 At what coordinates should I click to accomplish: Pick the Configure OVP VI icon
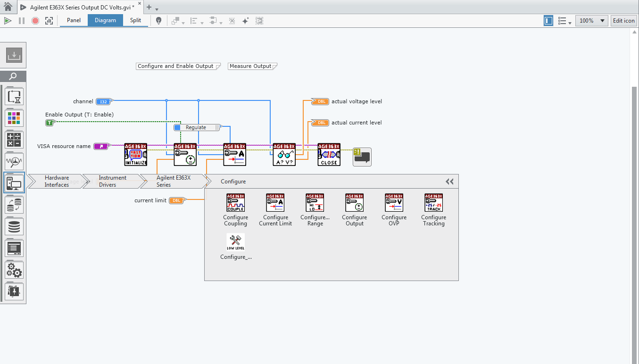[x=394, y=203]
